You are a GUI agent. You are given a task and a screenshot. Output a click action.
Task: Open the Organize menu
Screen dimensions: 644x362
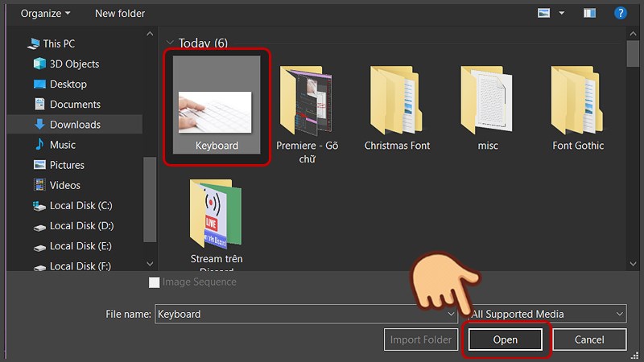click(x=45, y=13)
